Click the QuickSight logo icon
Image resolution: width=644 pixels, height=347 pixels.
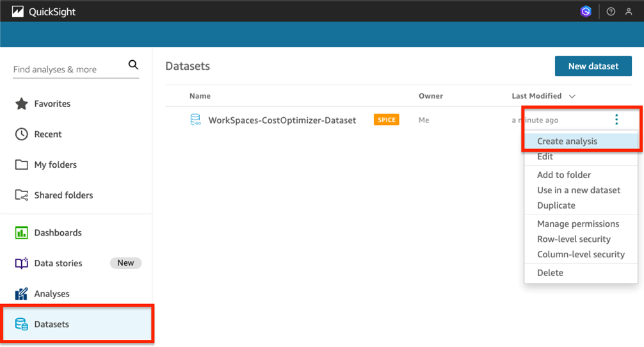(18, 12)
